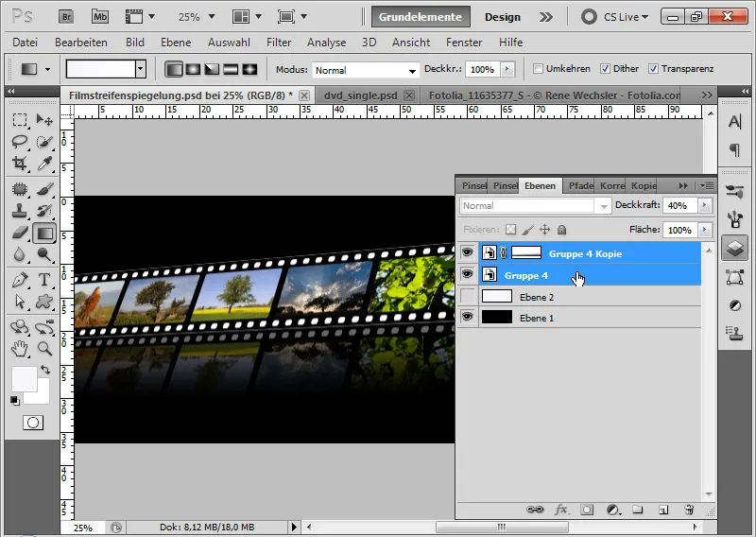Uncheck the Transparenz option
The image size is (756, 537).
pyautogui.click(x=653, y=68)
